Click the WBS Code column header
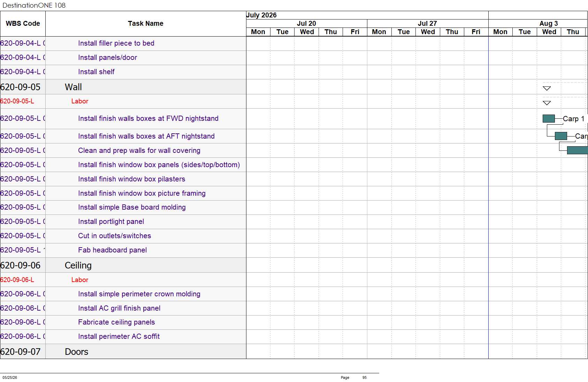The image size is (588, 382). pyautogui.click(x=23, y=24)
